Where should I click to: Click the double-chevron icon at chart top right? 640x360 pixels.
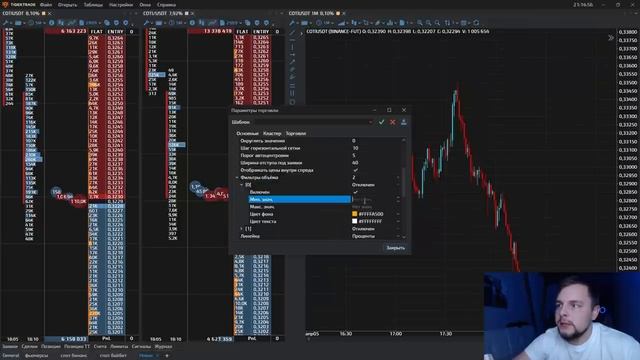(x=611, y=38)
